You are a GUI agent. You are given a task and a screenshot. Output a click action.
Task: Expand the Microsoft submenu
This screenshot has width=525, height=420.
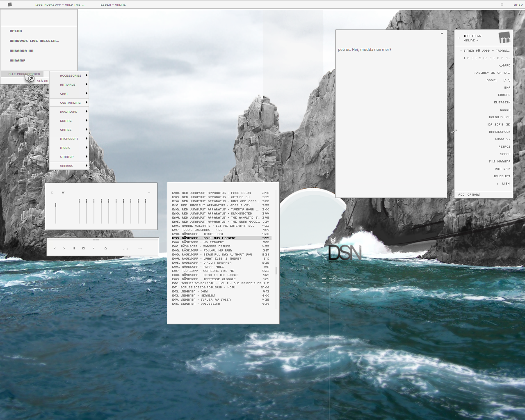pyautogui.click(x=69, y=139)
